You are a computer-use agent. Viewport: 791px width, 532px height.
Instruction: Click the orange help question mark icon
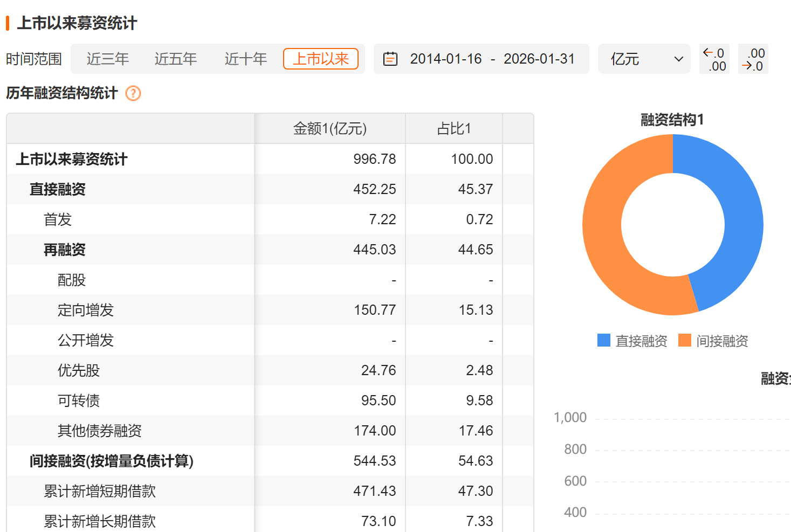[133, 93]
